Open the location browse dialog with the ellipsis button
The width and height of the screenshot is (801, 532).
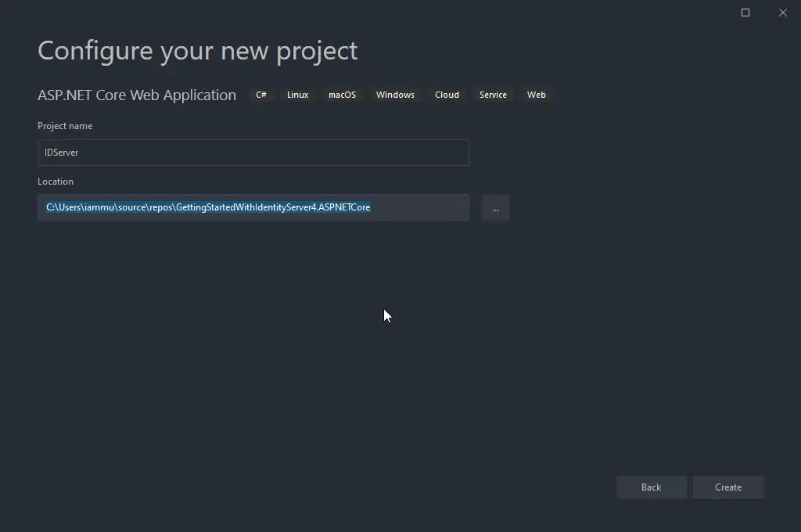tap(495, 207)
